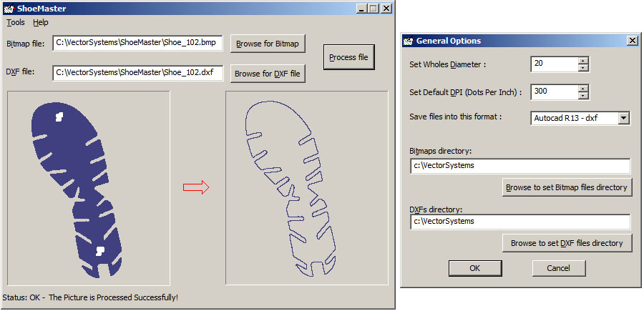
Task: Focus the Bitmaps directory field
Action: coord(520,166)
